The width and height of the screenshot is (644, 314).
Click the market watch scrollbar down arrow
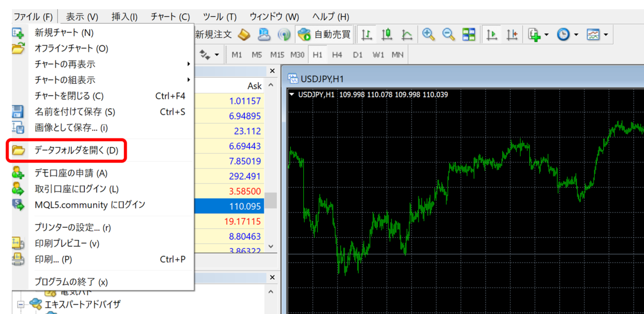coord(272,246)
